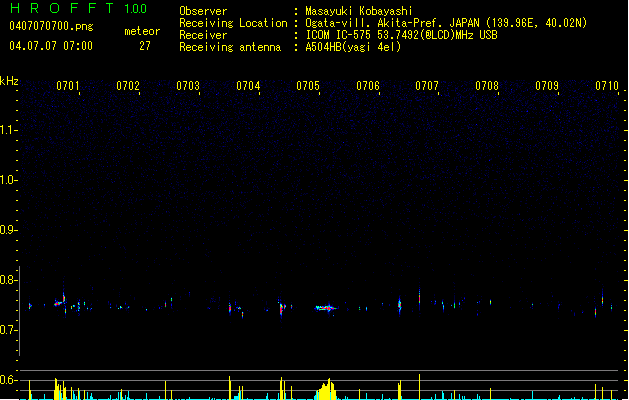Click the bright echo near 0701
Screen dimensions: 629x400
coord(60,302)
